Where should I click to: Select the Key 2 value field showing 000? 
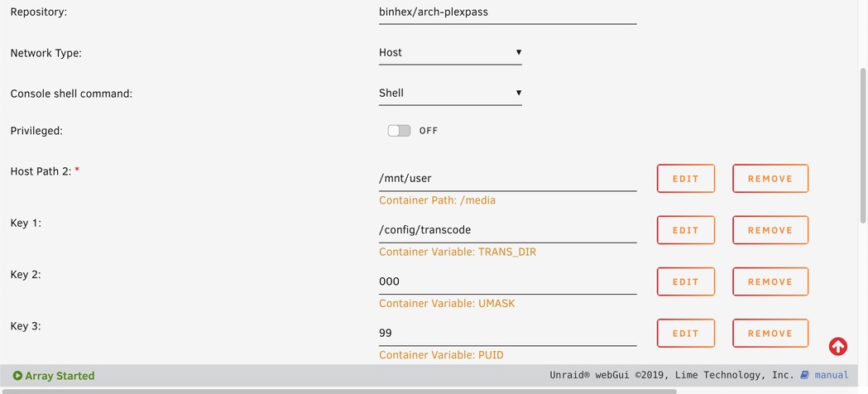tap(507, 281)
